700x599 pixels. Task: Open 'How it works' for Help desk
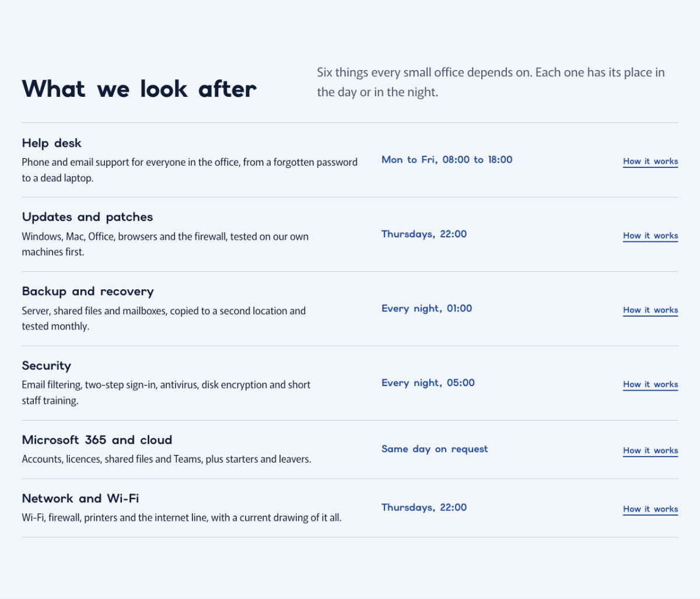(x=650, y=162)
